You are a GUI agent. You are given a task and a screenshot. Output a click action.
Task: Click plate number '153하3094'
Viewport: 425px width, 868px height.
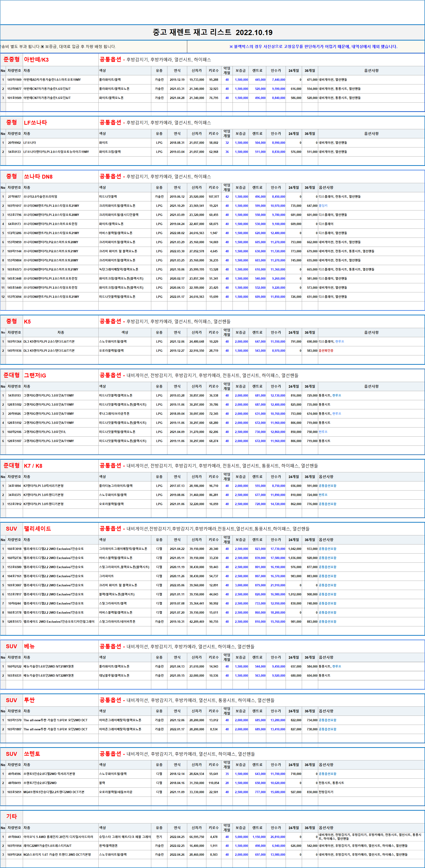tap(14, 297)
